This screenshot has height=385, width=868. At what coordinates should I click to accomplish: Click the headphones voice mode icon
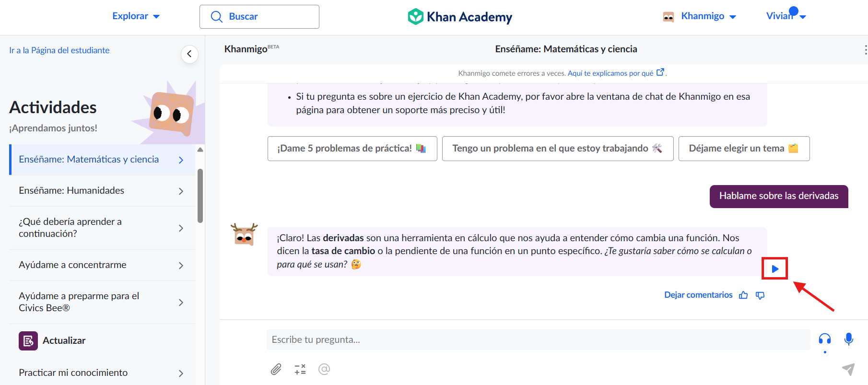pyautogui.click(x=825, y=339)
